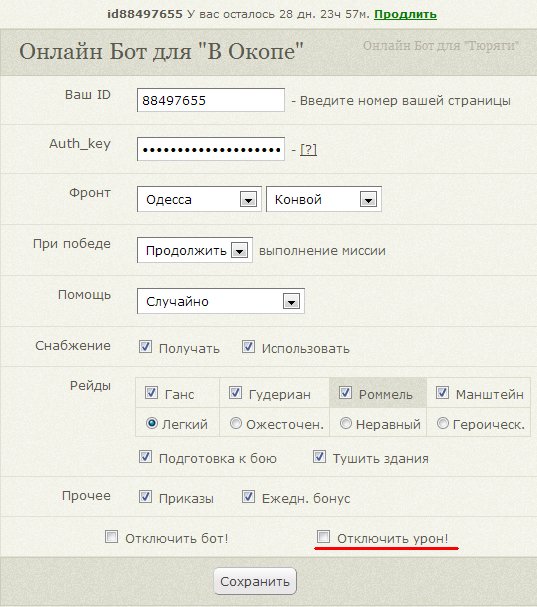The height and width of the screenshot is (607, 537).
Task: Uncheck the Получать supply checkbox
Action: (145, 347)
